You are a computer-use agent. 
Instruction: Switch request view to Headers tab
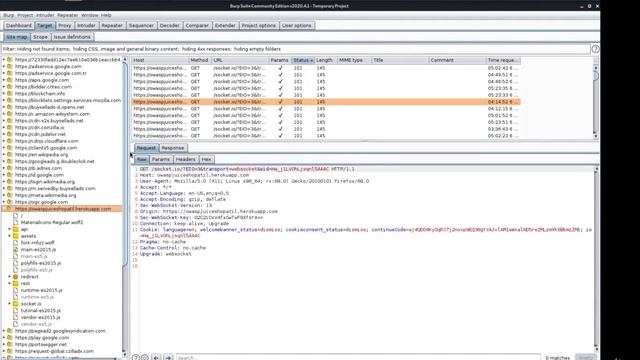click(x=186, y=159)
